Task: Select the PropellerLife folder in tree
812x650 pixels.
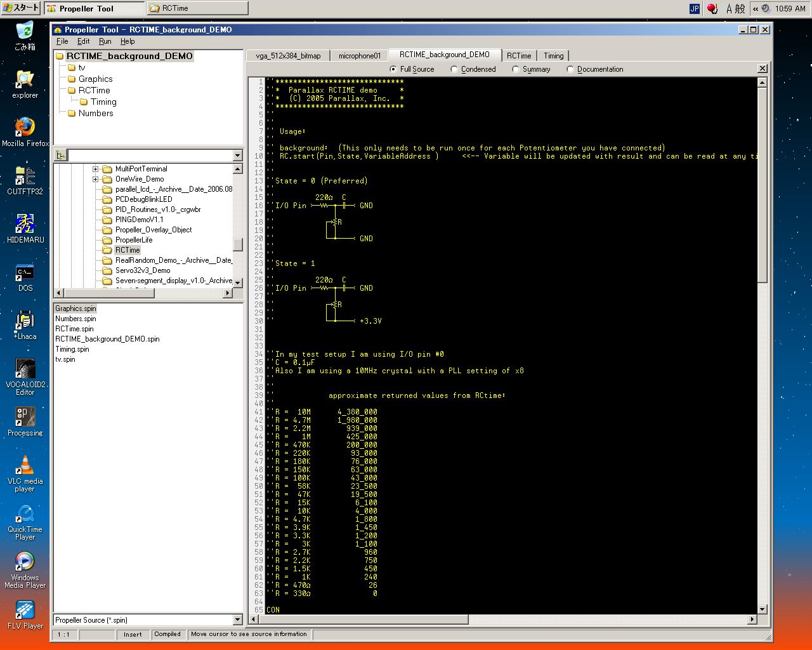Action: click(x=134, y=240)
